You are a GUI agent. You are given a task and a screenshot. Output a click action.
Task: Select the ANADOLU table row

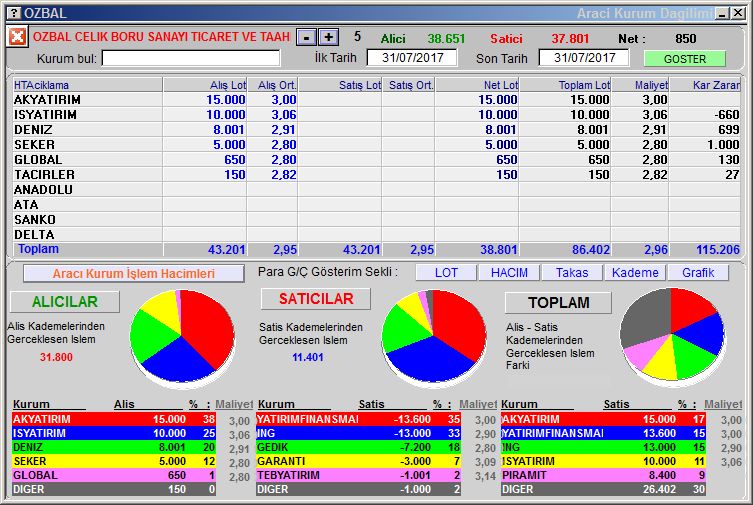(x=376, y=190)
